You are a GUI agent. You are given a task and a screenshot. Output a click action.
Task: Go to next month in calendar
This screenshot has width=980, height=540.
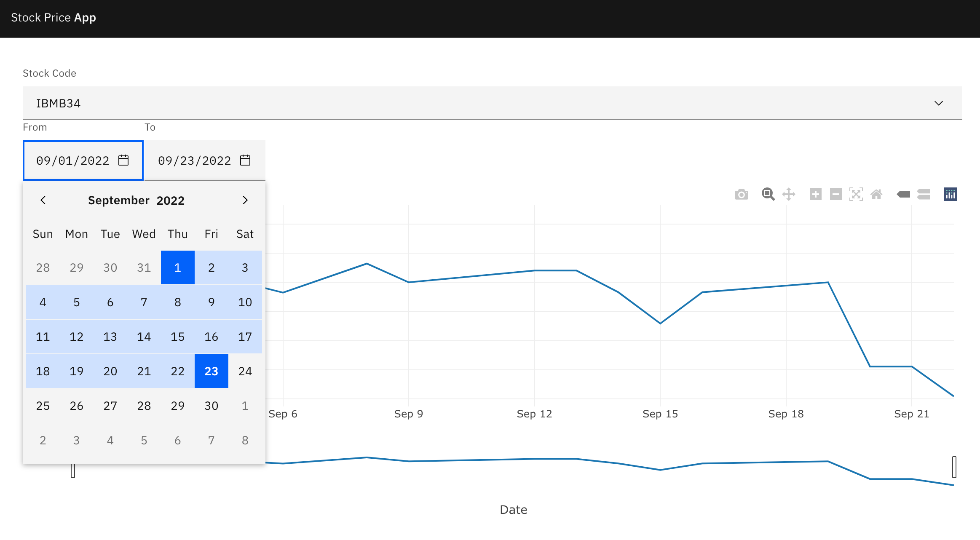pos(245,200)
